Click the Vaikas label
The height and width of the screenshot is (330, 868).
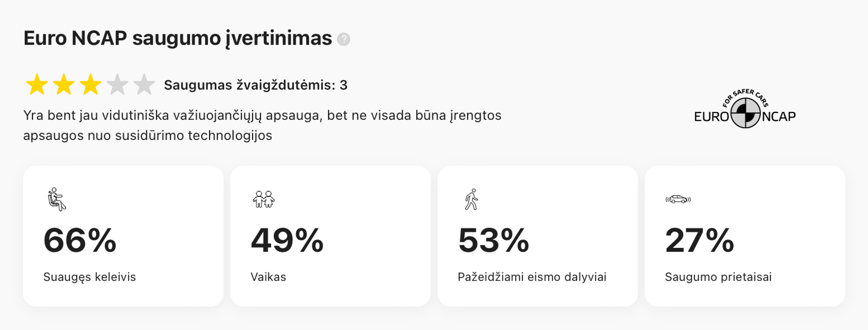(x=268, y=277)
